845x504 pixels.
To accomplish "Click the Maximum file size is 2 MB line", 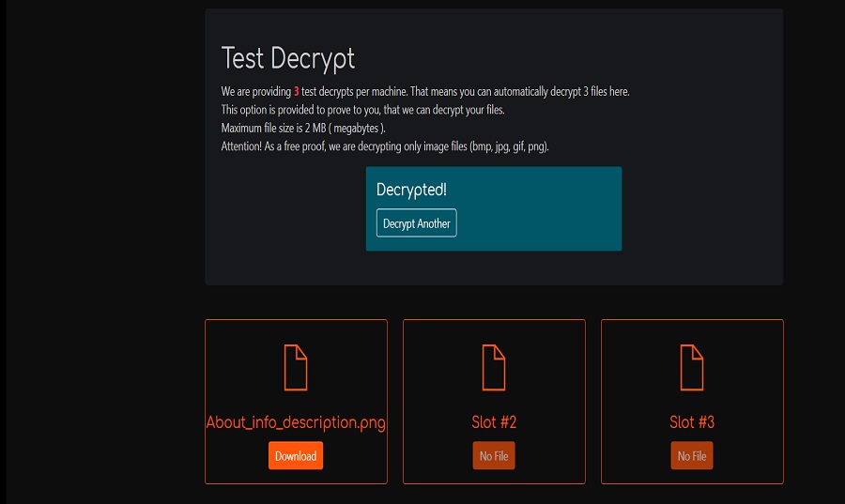I will [303, 129].
